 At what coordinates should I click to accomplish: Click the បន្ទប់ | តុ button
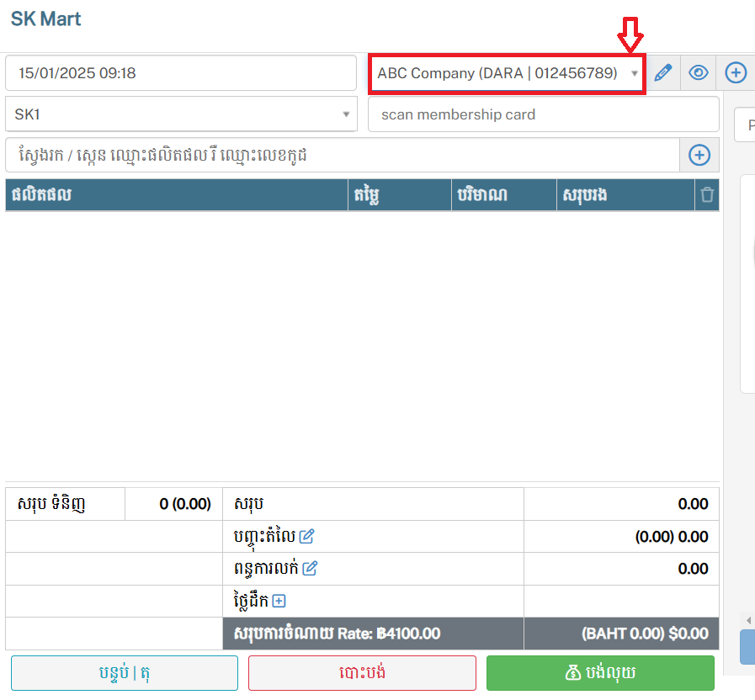point(125,673)
